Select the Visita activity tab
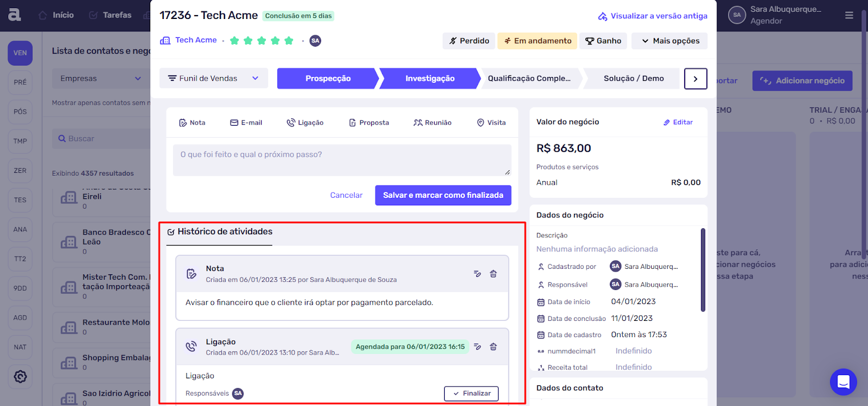 (x=491, y=123)
